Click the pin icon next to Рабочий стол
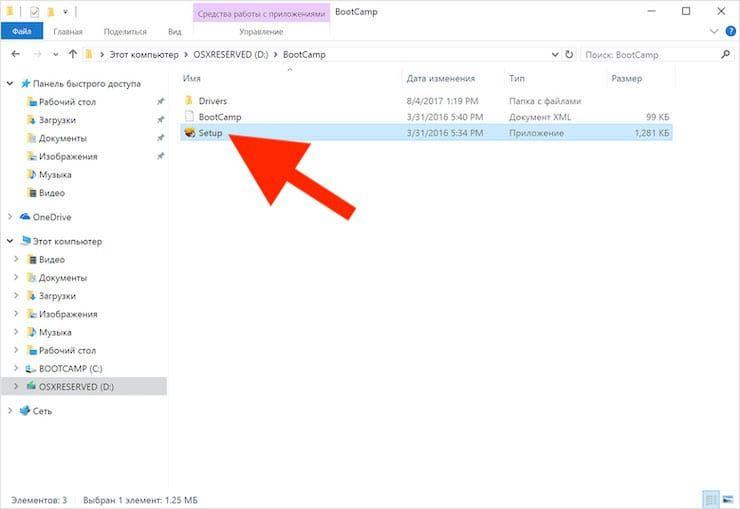Viewport: 740px width, 509px height. click(160, 101)
